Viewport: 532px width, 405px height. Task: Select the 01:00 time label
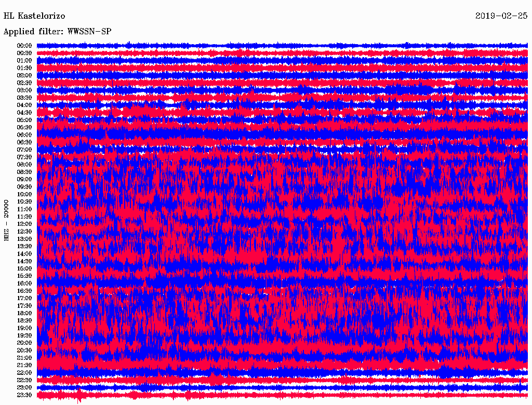pyautogui.click(x=24, y=60)
